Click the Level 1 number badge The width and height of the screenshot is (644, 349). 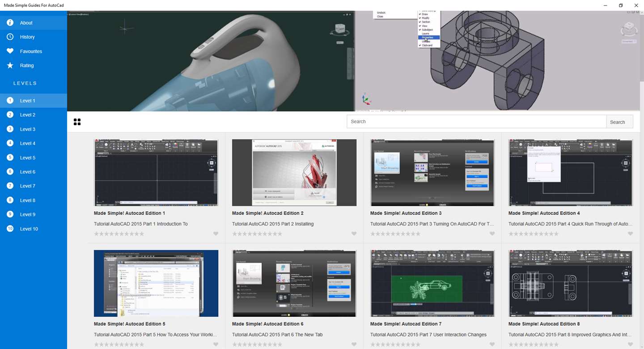coord(10,101)
